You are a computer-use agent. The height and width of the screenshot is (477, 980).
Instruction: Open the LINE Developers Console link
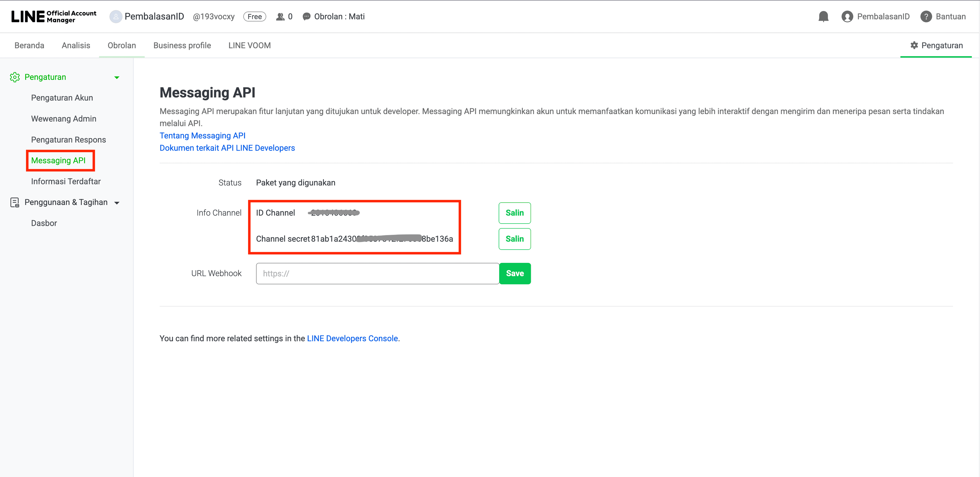pyautogui.click(x=352, y=338)
